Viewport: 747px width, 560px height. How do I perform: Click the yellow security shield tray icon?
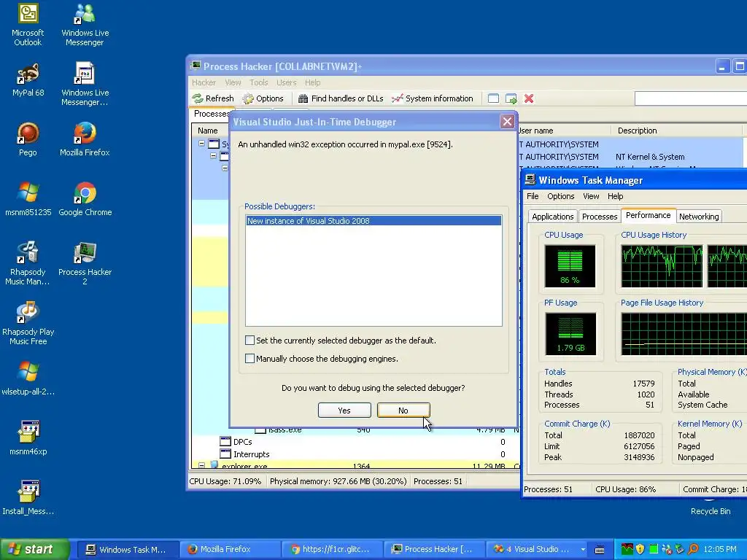[640, 549]
